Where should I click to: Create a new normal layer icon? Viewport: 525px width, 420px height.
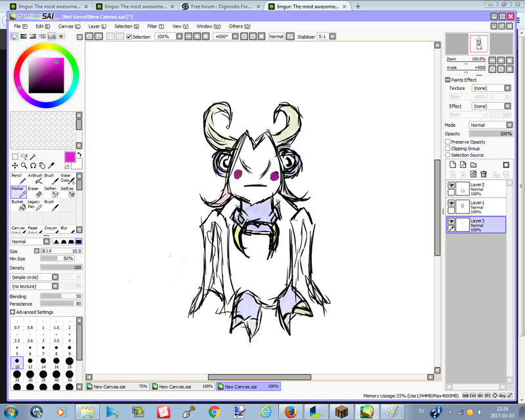point(453,165)
